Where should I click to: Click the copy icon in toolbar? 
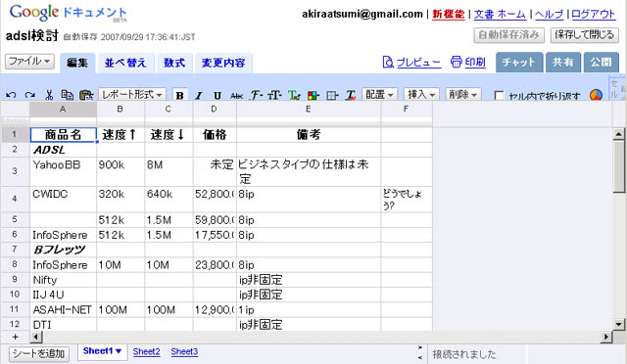[67, 95]
